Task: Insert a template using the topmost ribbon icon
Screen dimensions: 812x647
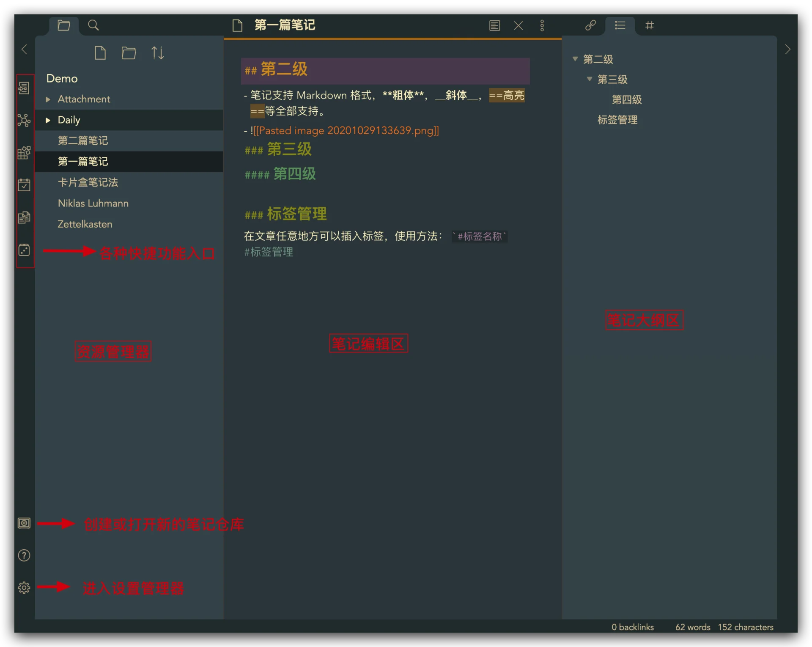Action: [24, 88]
